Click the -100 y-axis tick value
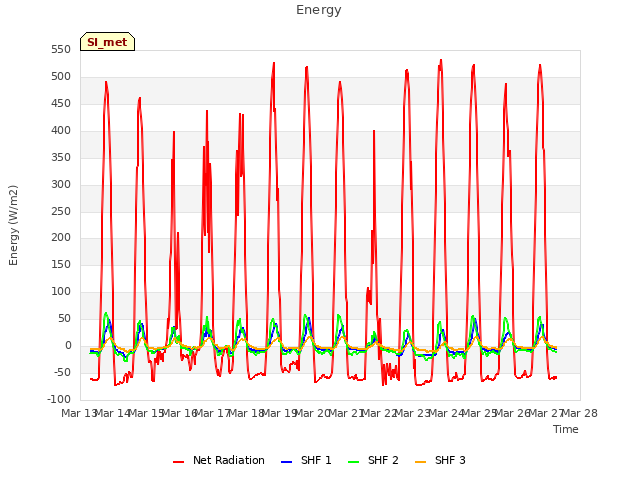This screenshot has height=480, width=640. pos(59,399)
